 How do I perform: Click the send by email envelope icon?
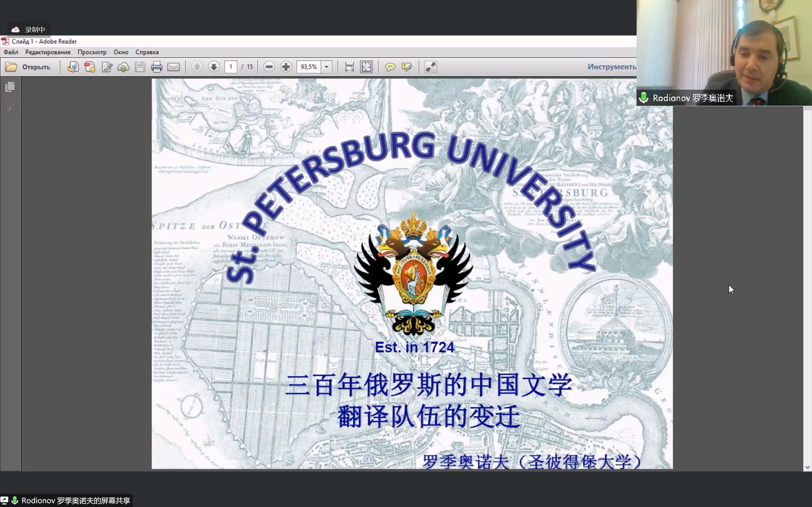point(174,67)
